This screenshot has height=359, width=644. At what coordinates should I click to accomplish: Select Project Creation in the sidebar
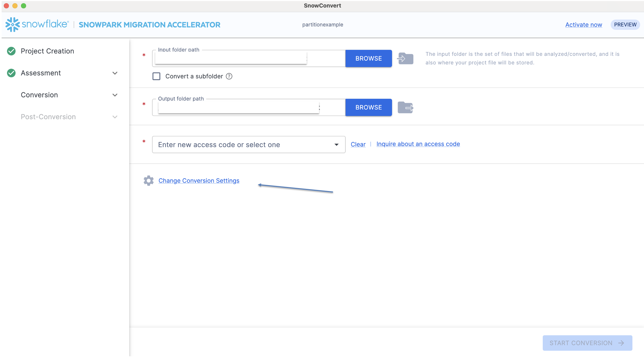click(x=48, y=51)
